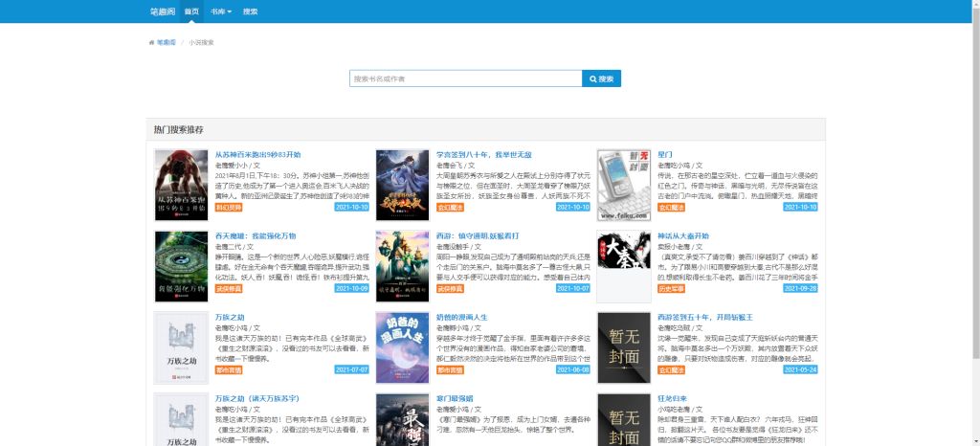Screen dimensions: 980x446
Task: Click the 2021-05-24 date badge
Action: pos(800,369)
